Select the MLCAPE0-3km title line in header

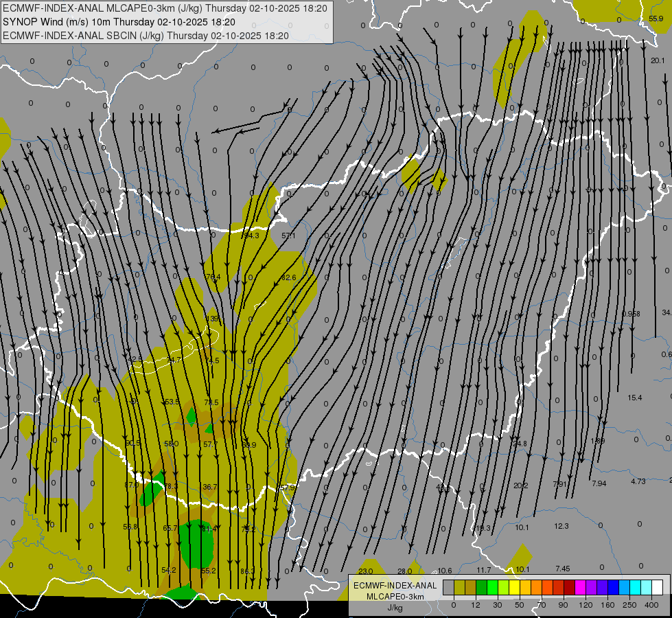(165, 8)
